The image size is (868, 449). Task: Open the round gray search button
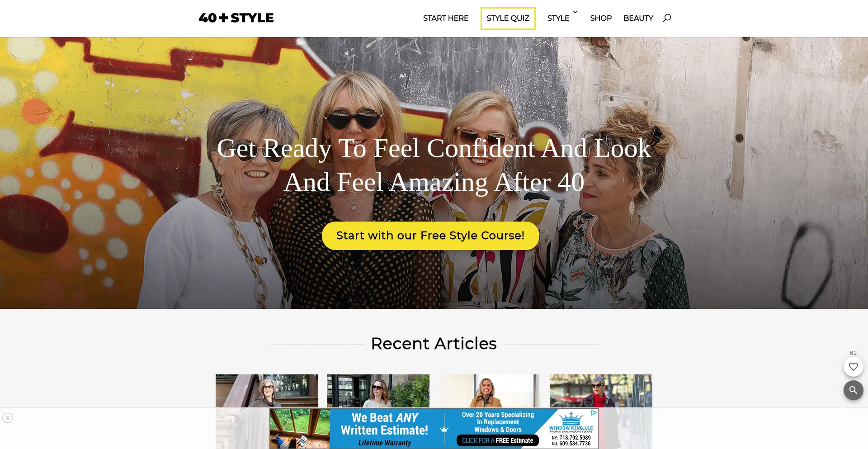tap(853, 390)
